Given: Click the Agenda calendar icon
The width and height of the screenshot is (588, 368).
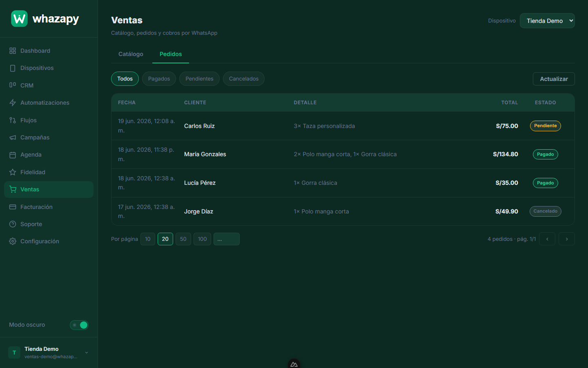Looking at the screenshot, I should point(13,155).
